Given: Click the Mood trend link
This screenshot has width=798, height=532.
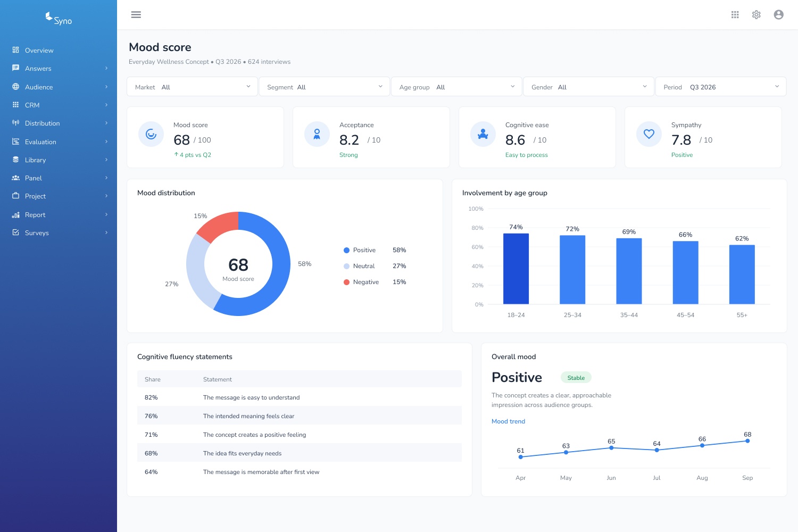Looking at the screenshot, I should pyautogui.click(x=508, y=421).
